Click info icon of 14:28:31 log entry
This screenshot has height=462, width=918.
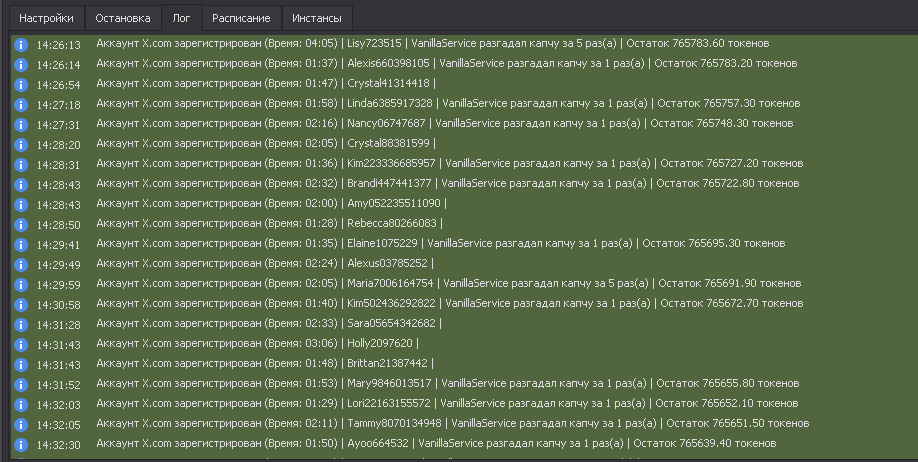[x=21, y=165]
